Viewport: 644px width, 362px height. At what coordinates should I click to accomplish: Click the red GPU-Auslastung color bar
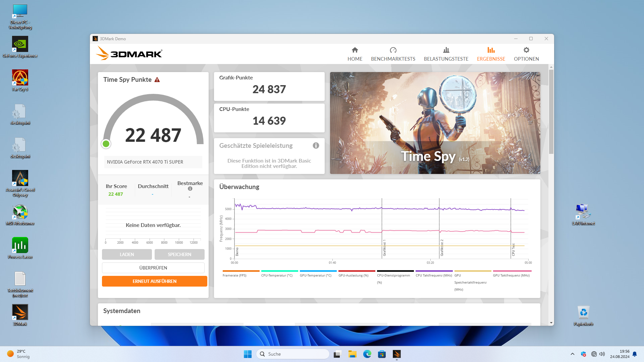(357, 271)
